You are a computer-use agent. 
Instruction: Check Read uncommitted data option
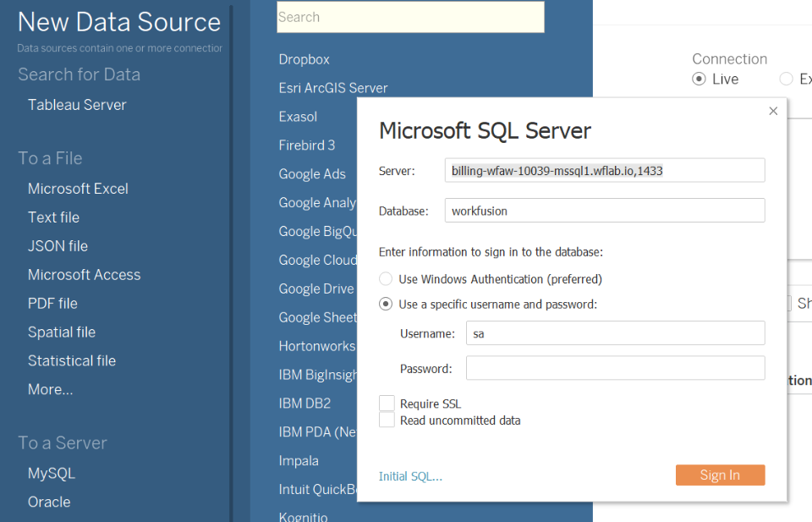(387, 420)
